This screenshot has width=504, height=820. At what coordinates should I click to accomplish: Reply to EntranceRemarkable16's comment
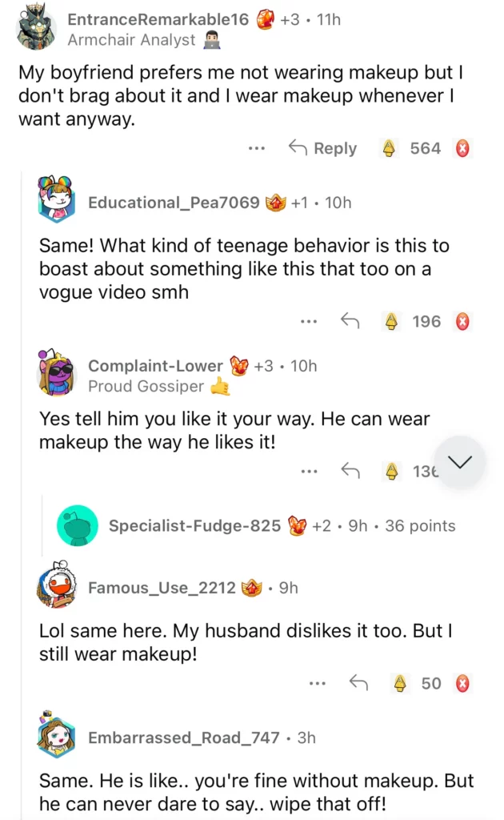coord(322,148)
